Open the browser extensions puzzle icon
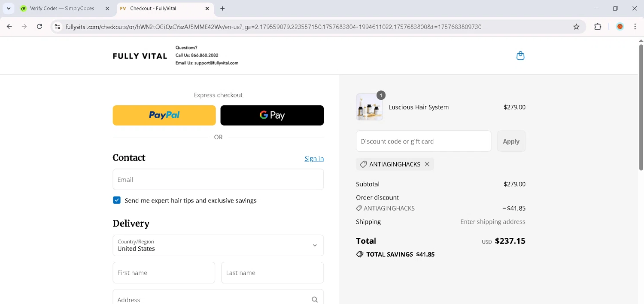Viewport: 644px width, 304px height. 598,27
